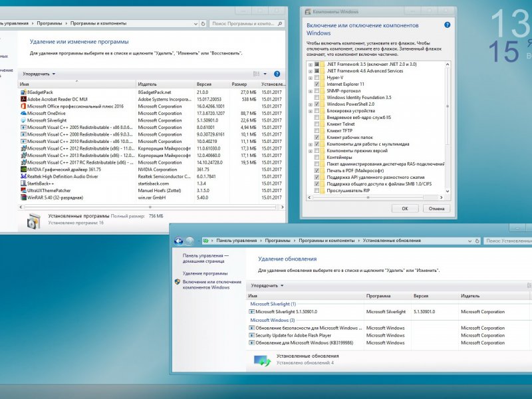Refresh the Программы и компоненты address bar
The image size is (532, 399).
coord(203,24)
